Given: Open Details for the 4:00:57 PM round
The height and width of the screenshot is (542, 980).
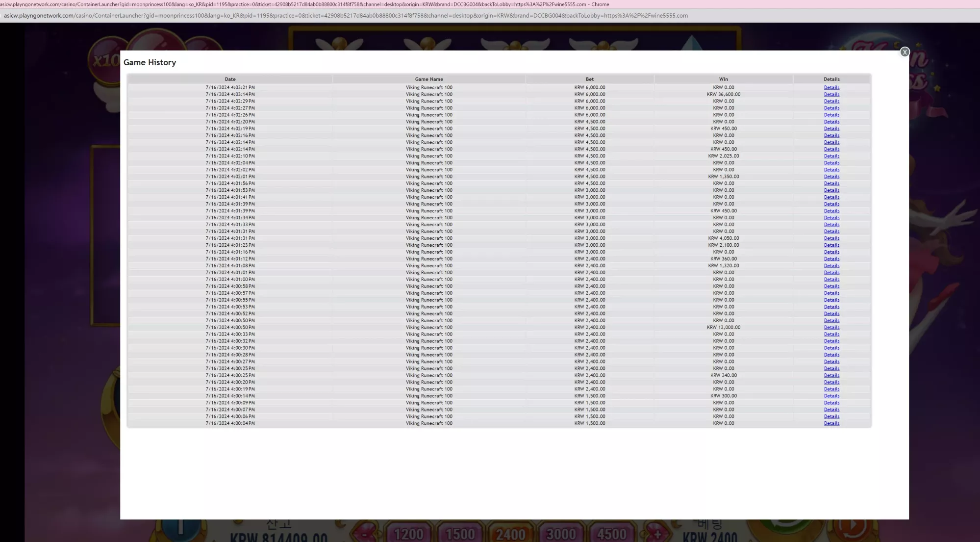Looking at the screenshot, I should tap(831, 293).
